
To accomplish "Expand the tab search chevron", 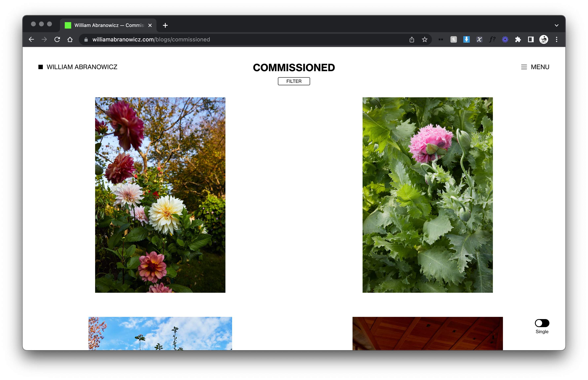I will tap(556, 25).
